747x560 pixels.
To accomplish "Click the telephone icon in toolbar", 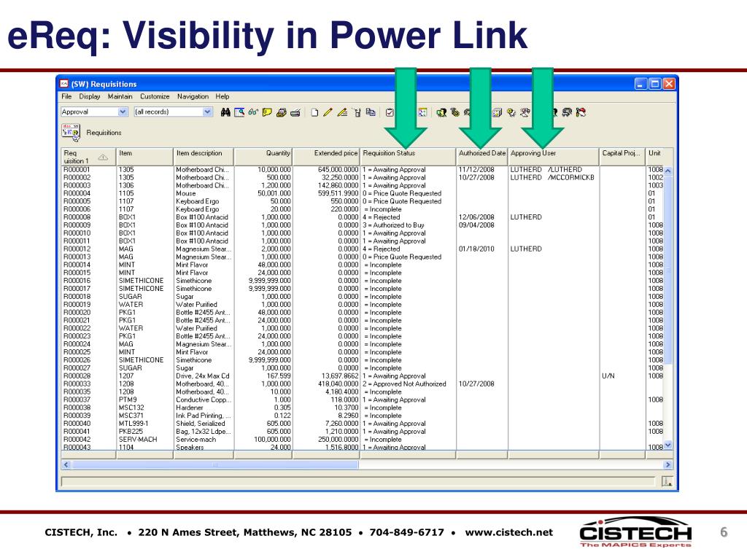I will [x=525, y=112].
